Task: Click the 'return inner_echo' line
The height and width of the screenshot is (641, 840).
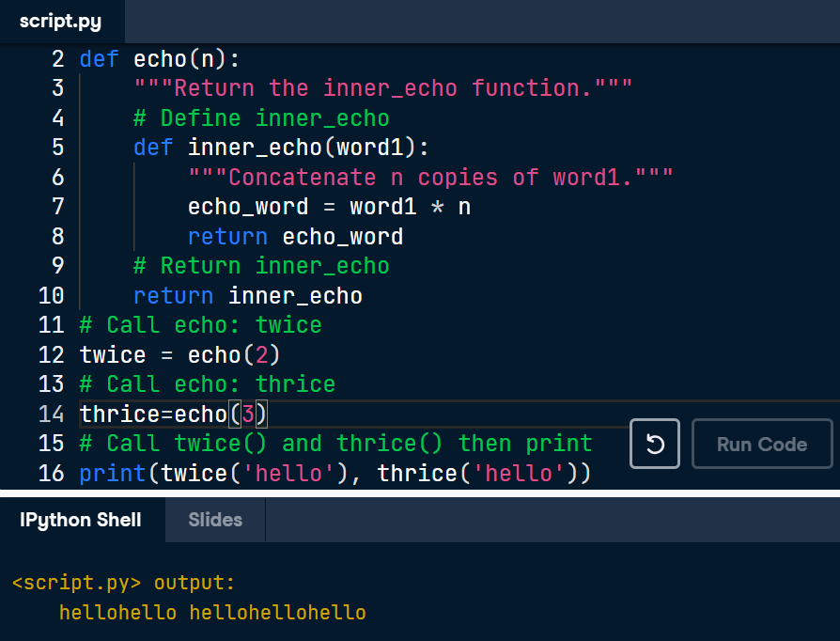Action: pos(248,296)
